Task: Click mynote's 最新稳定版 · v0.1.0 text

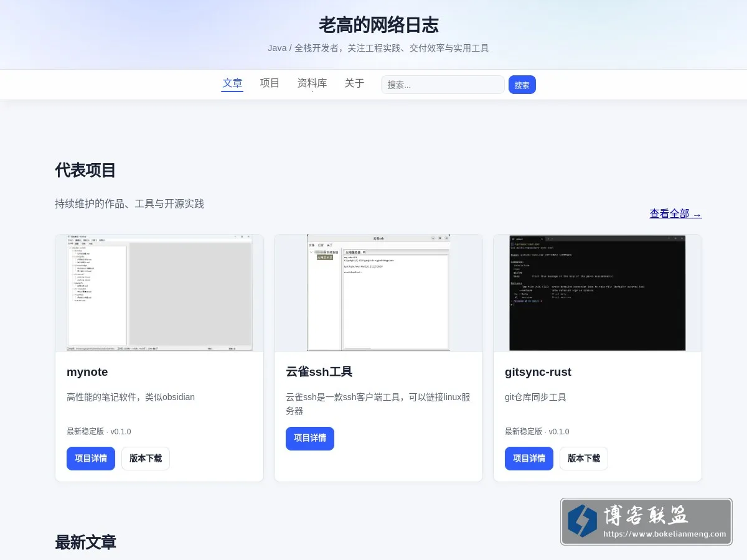Action: coord(99,432)
